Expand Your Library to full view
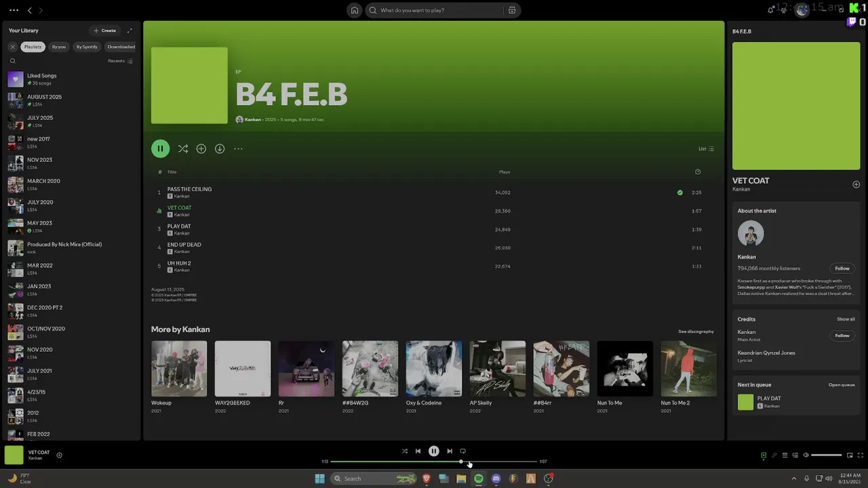 pos(130,30)
